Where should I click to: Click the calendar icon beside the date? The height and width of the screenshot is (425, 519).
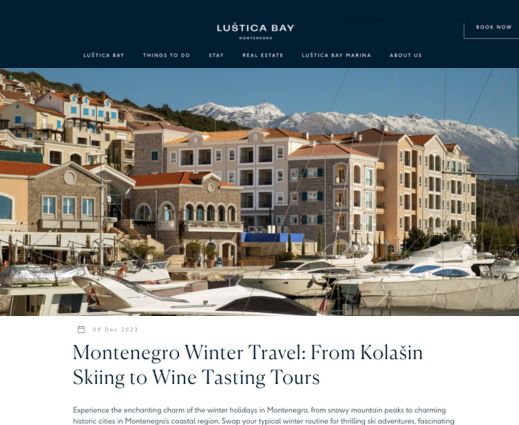click(x=81, y=329)
